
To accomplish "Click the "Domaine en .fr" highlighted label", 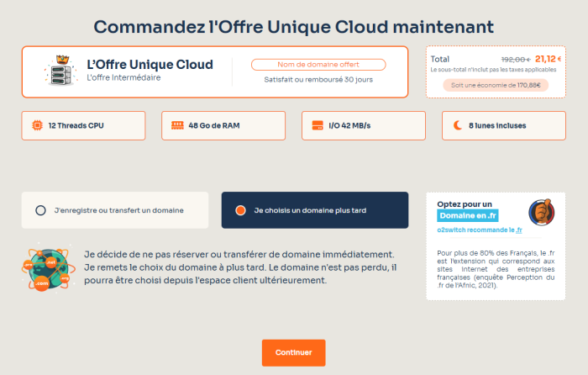I will (x=468, y=215).
